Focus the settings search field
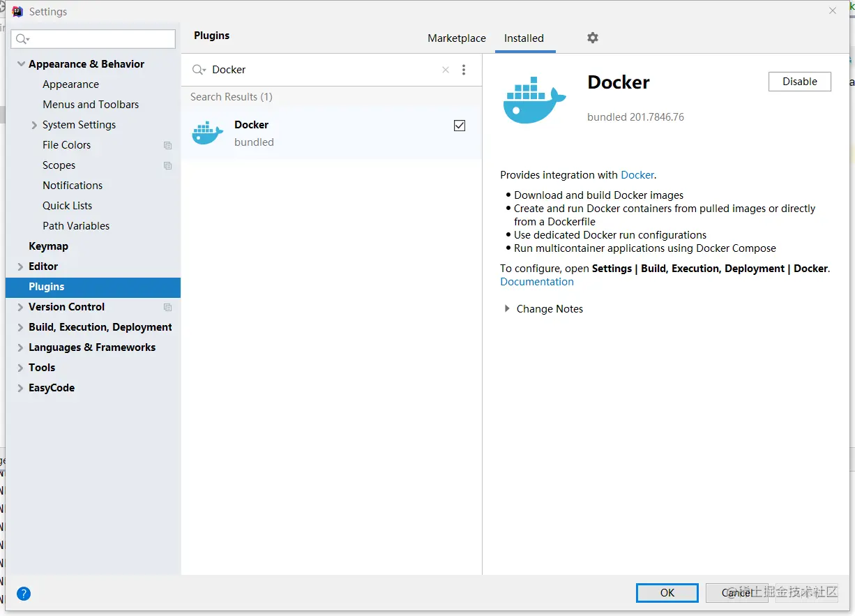The image size is (855, 616). tap(93, 39)
